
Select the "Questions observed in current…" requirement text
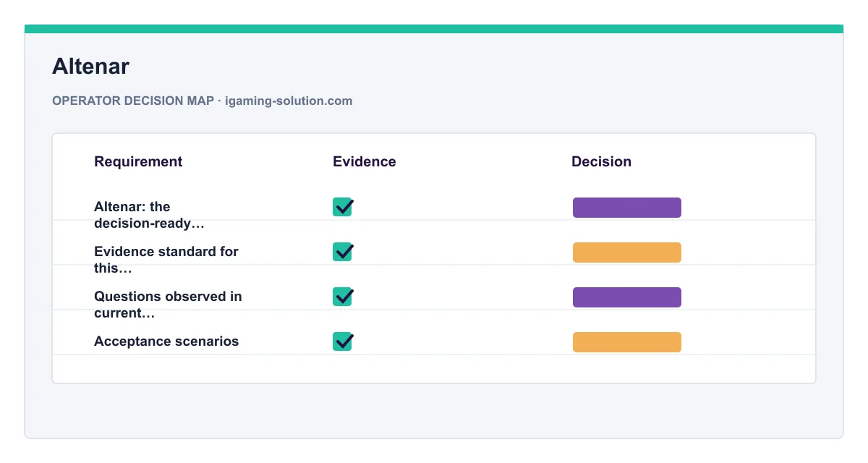point(168,305)
